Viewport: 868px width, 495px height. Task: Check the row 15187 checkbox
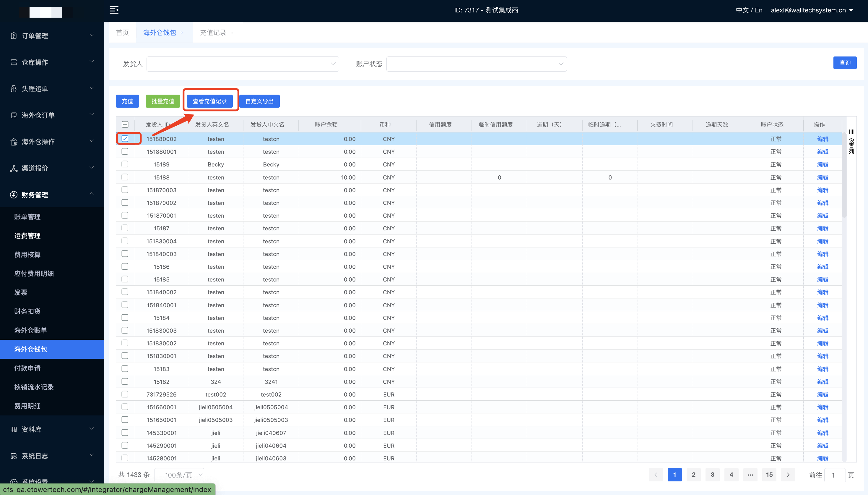(125, 228)
